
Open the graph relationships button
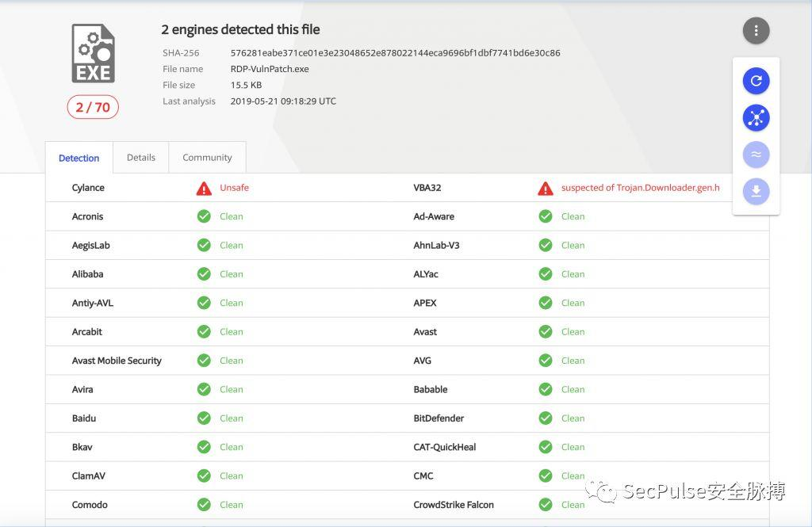(756, 118)
